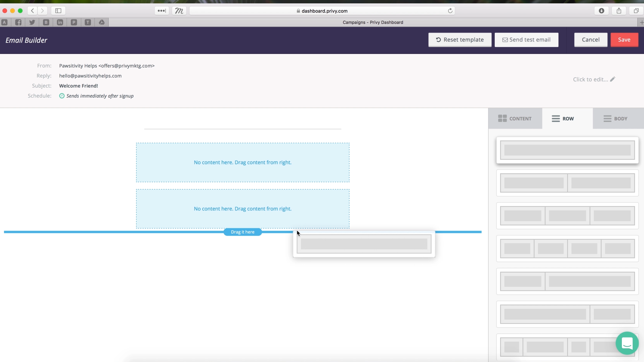The width and height of the screenshot is (644, 362).
Task: Click the pencil edit icon
Action: (612, 79)
